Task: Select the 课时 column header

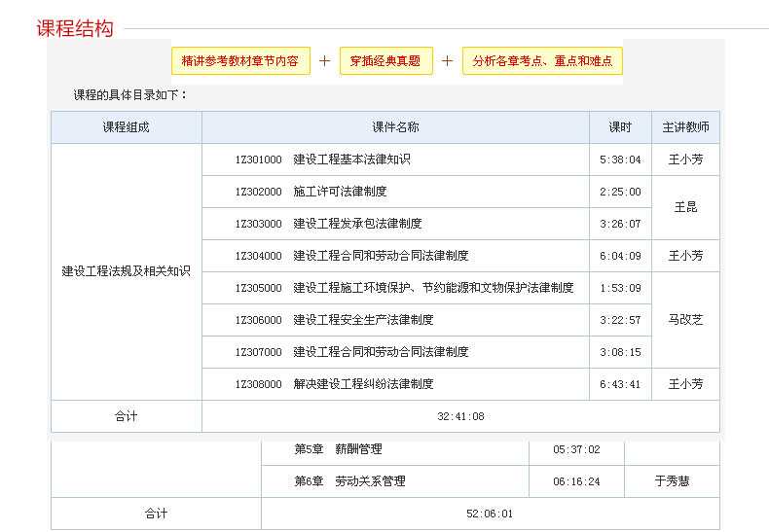Action: [x=620, y=127]
